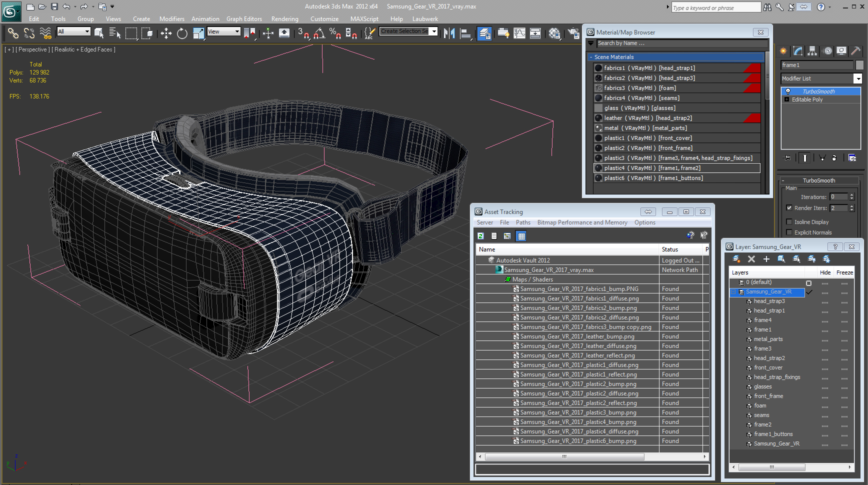This screenshot has width=868, height=485.
Task: Click Perspective viewport label
Action: tap(32, 49)
